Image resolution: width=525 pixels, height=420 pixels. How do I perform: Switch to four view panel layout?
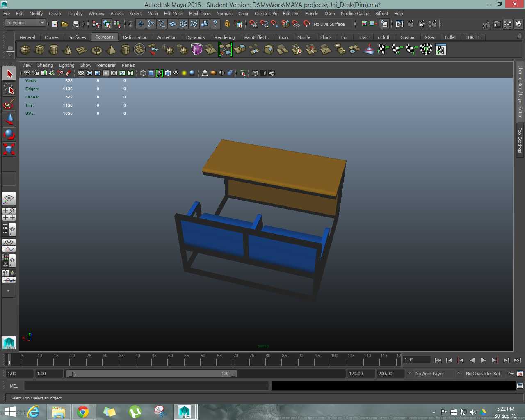[x=9, y=214]
